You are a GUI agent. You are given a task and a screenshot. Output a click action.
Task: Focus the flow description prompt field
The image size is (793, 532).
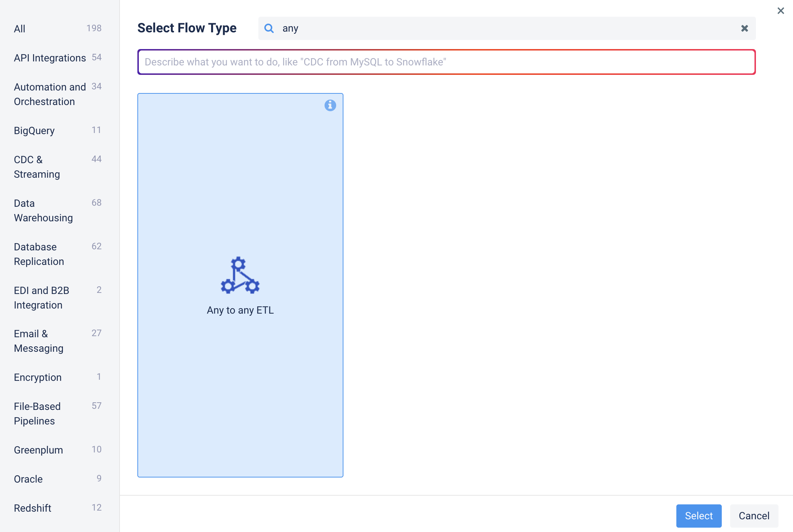446,62
